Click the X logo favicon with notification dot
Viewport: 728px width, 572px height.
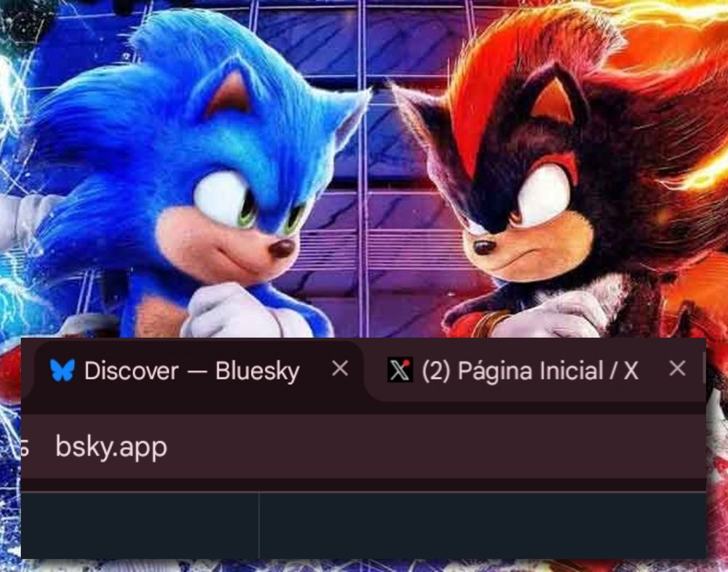tap(400, 370)
